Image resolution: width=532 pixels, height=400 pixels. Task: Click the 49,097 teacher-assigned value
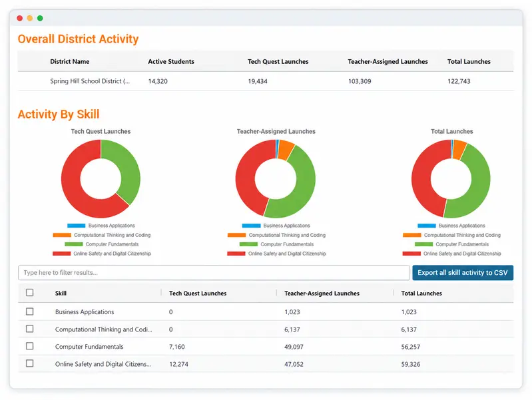coord(294,347)
